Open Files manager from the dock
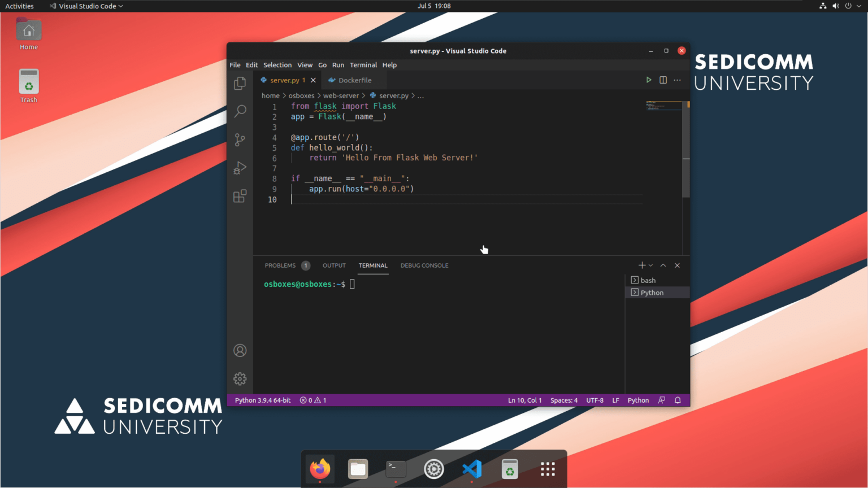868x488 pixels. (x=358, y=469)
